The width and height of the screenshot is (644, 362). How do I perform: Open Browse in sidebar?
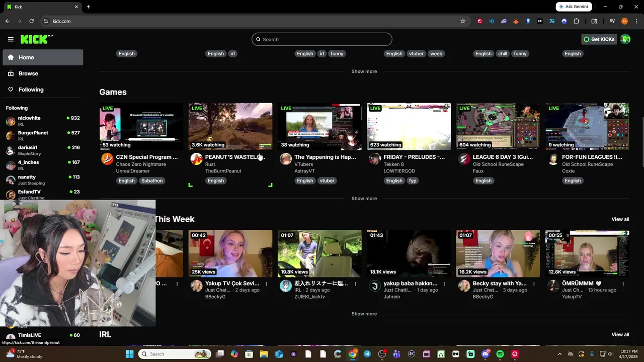click(43, 73)
